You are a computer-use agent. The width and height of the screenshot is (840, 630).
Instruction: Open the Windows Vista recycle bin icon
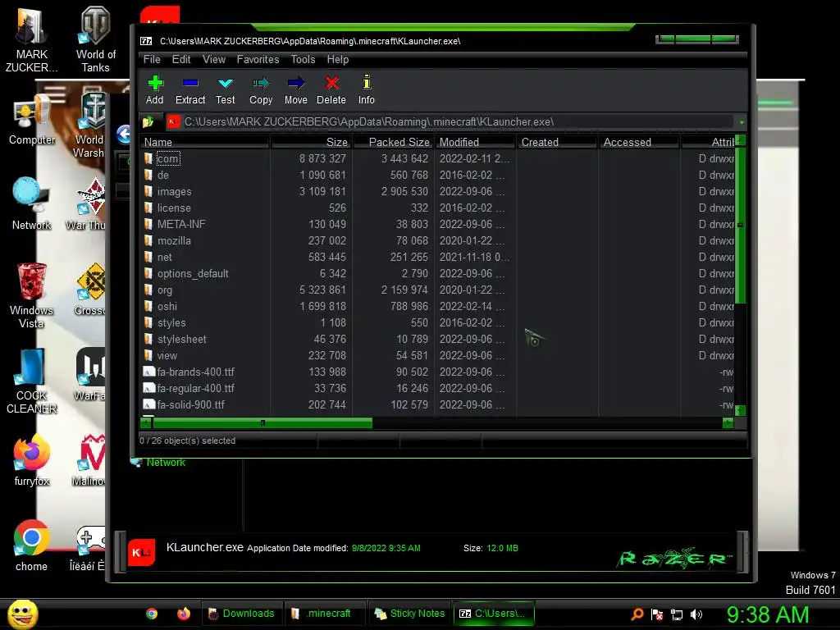click(x=31, y=295)
